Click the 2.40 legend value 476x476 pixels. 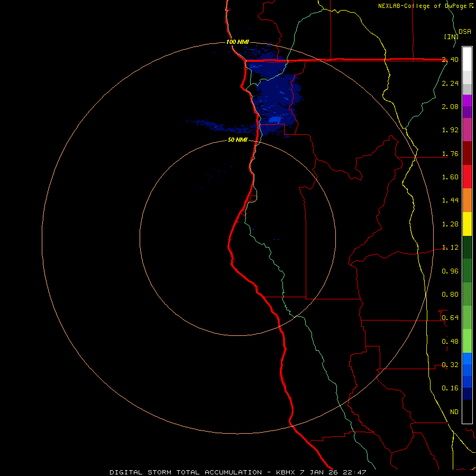450,60
